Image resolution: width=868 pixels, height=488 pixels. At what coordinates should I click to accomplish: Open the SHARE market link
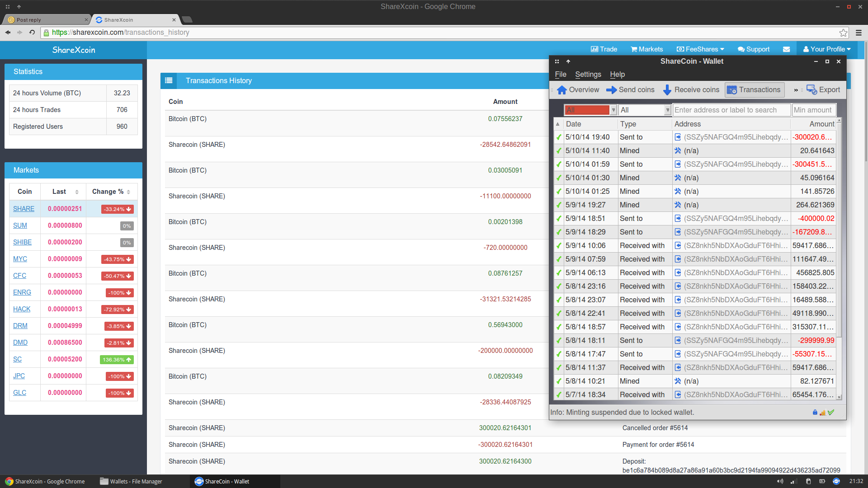[24, 209]
